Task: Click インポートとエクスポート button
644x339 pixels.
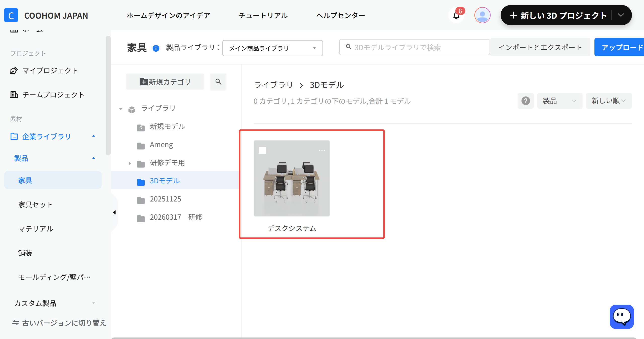Action: pyautogui.click(x=540, y=47)
